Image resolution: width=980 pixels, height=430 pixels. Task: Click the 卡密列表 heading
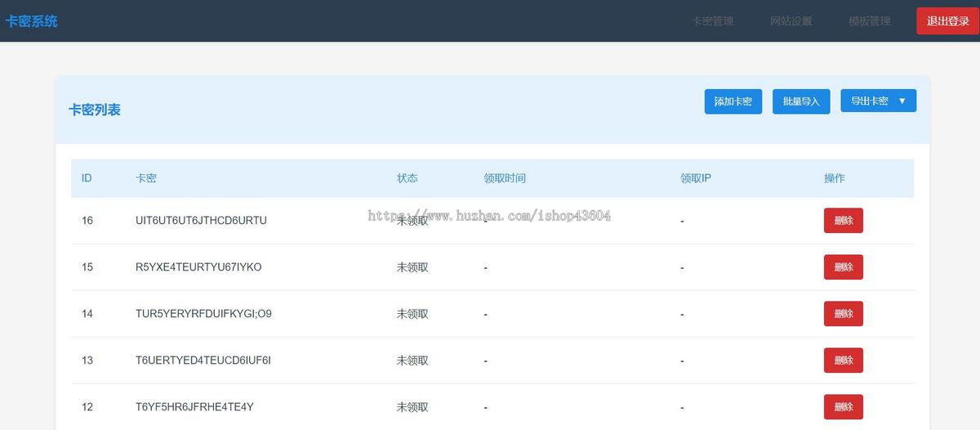pyautogui.click(x=95, y=110)
